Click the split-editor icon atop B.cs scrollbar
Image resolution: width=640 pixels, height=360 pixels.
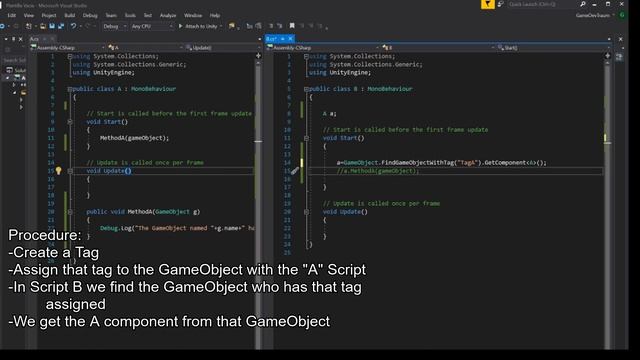607,56
